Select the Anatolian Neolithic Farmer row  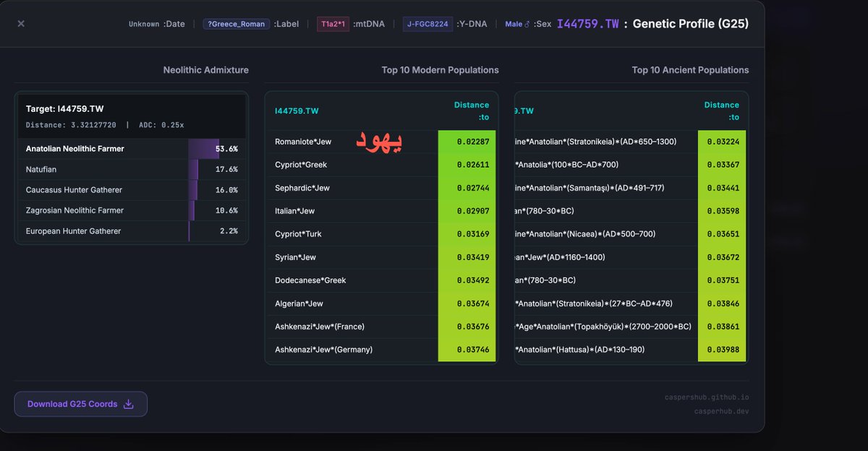click(131, 149)
